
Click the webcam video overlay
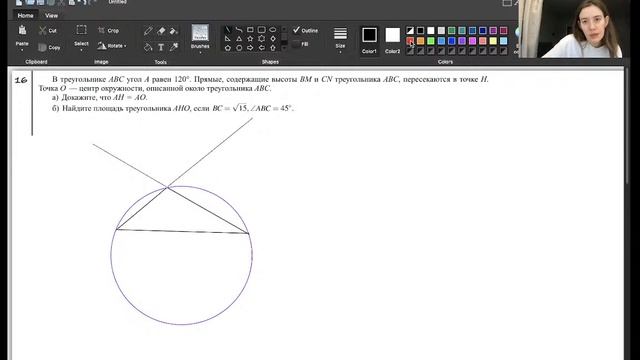[575, 29]
